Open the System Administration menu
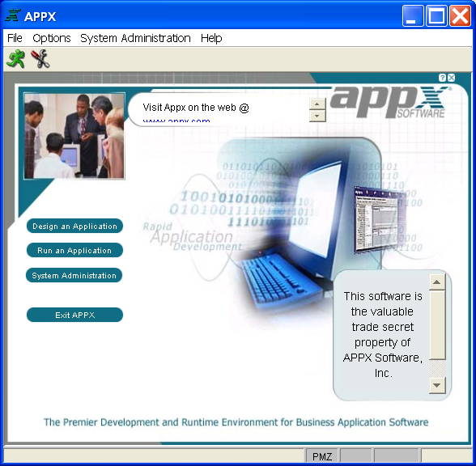The width and height of the screenshot is (476, 466). coord(135,38)
